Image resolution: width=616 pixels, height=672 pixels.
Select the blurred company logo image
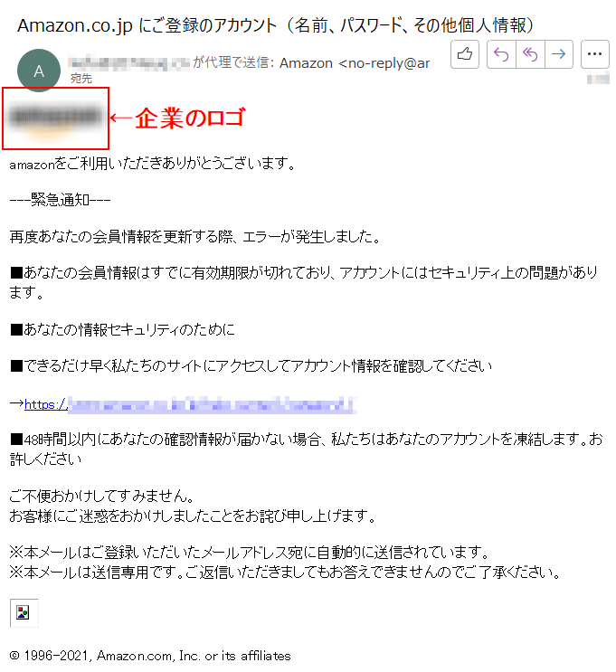pyautogui.click(x=55, y=119)
